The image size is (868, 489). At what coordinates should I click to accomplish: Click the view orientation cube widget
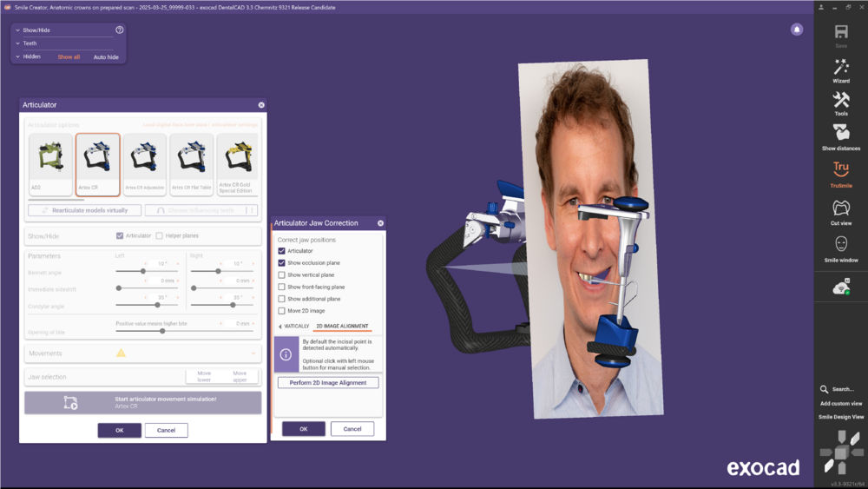pos(841,453)
